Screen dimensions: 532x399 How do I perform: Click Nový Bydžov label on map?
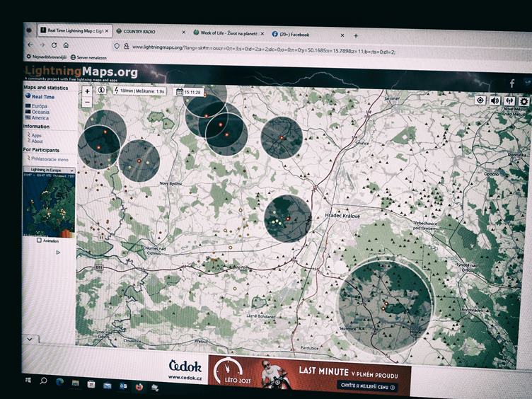(170, 183)
